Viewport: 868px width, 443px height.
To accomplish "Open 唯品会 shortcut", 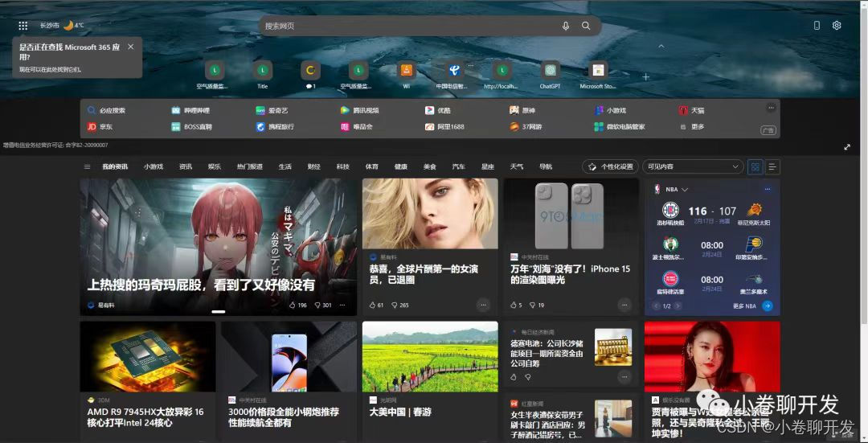I will click(x=357, y=126).
